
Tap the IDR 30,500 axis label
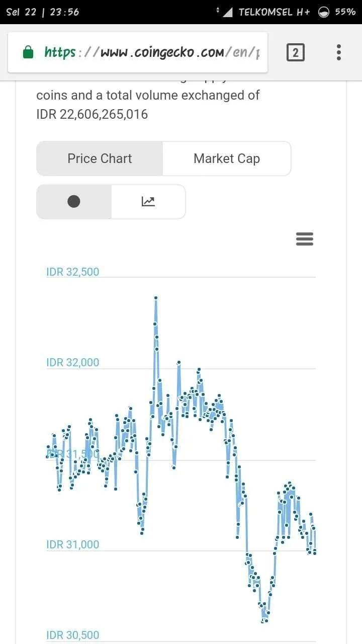73,635
